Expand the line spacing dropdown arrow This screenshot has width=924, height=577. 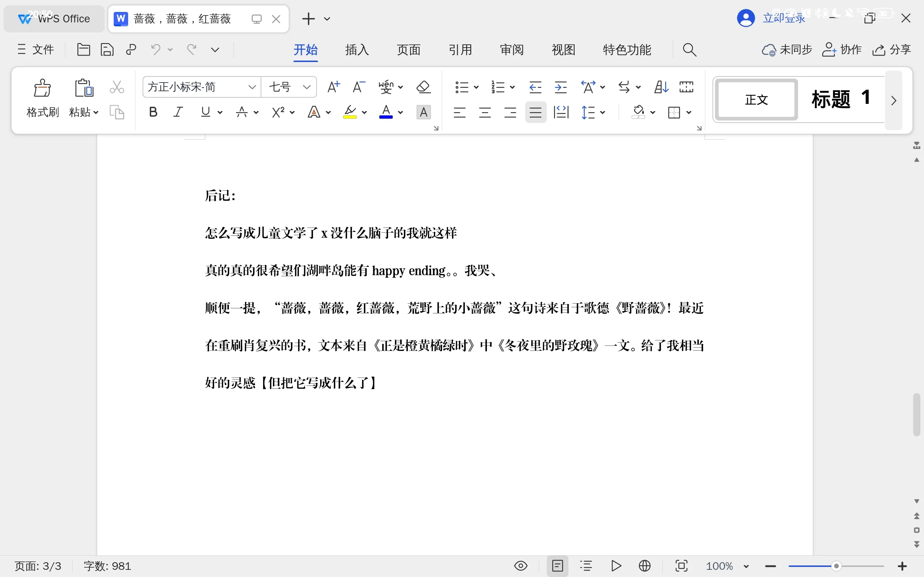point(603,112)
